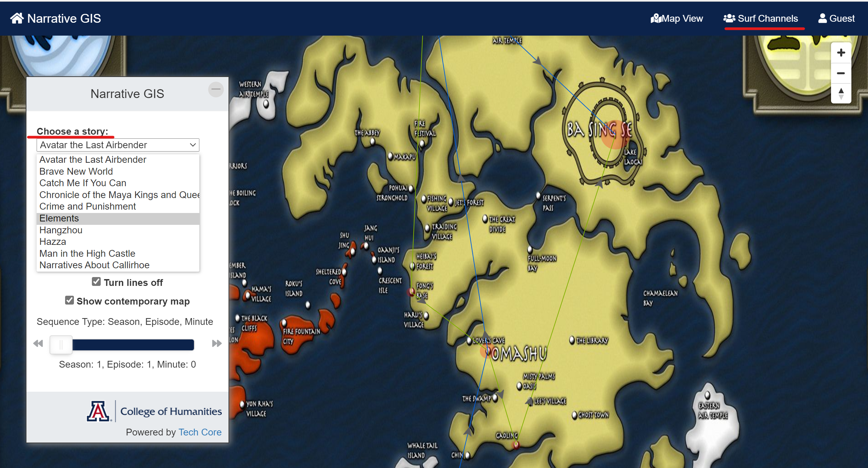Select Chronicle of the Maya Kings story
Screen dimensions: 868x468
click(x=118, y=195)
